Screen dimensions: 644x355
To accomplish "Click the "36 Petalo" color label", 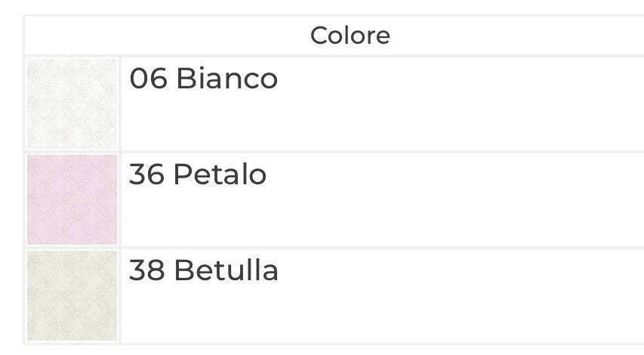I will [x=198, y=175].
